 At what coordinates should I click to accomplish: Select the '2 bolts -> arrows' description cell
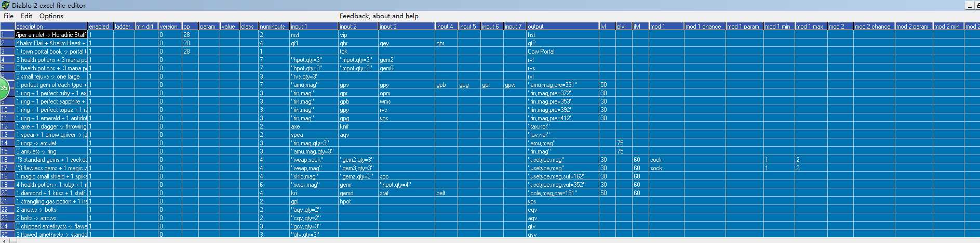[x=51, y=218]
